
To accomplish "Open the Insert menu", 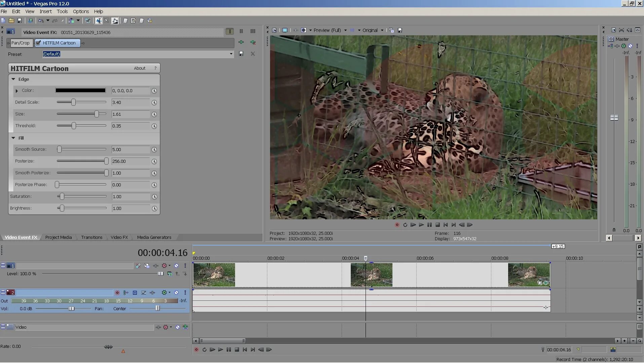I will click(x=45, y=11).
